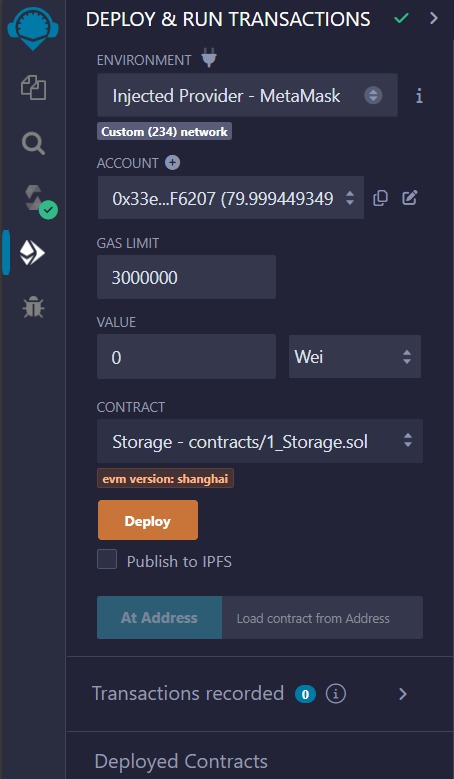Click the environment plug icon
The height and width of the screenshot is (779, 454).
click(x=209, y=60)
